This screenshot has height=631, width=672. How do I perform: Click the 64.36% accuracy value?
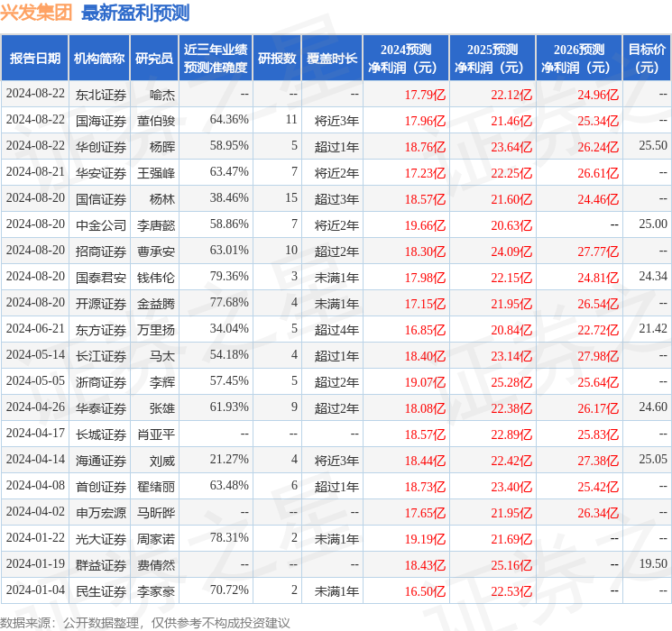[x=229, y=120]
